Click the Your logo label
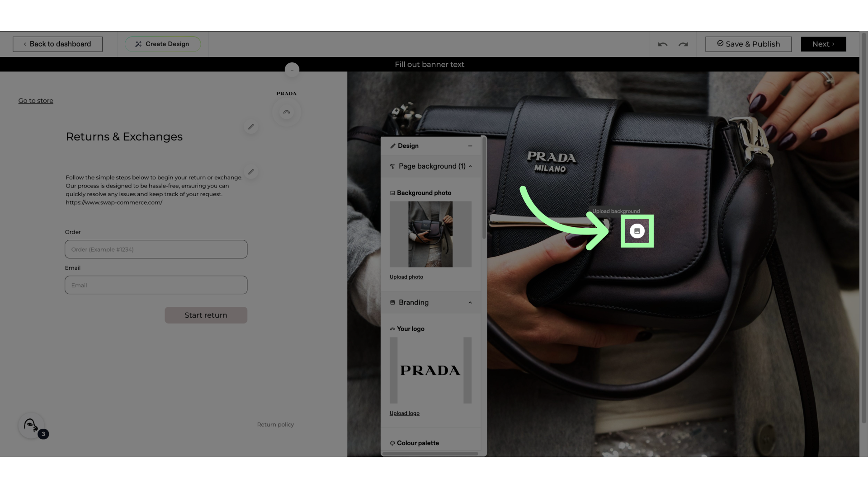The image size is (868, 488). pos(410,329)
